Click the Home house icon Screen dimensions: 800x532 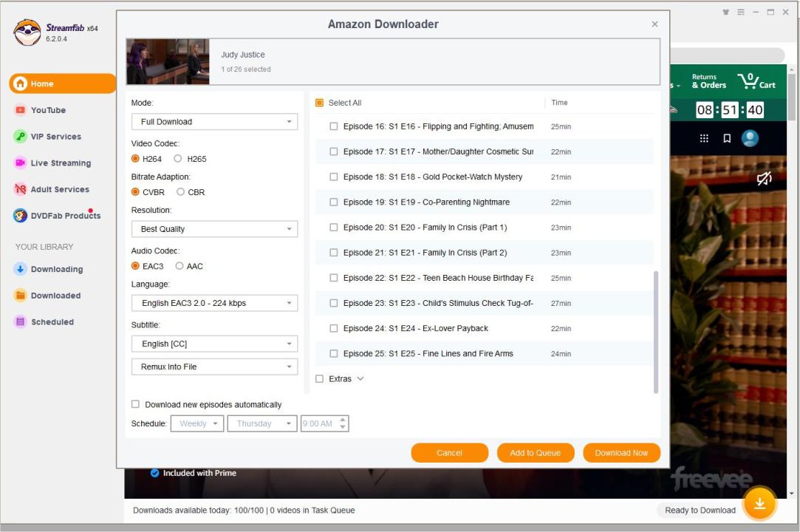[x=20, y=83]
